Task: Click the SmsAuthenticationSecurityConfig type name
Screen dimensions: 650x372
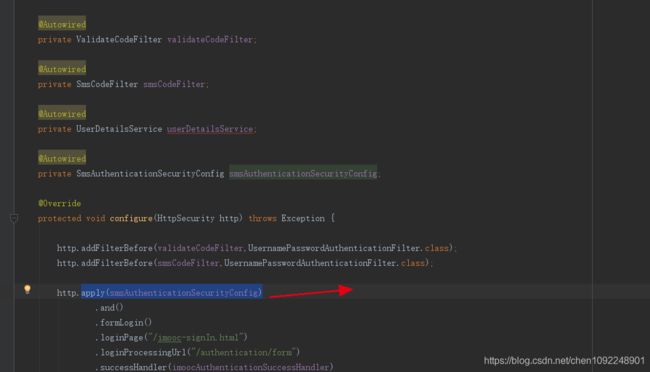Action: [x=150, y=174]
